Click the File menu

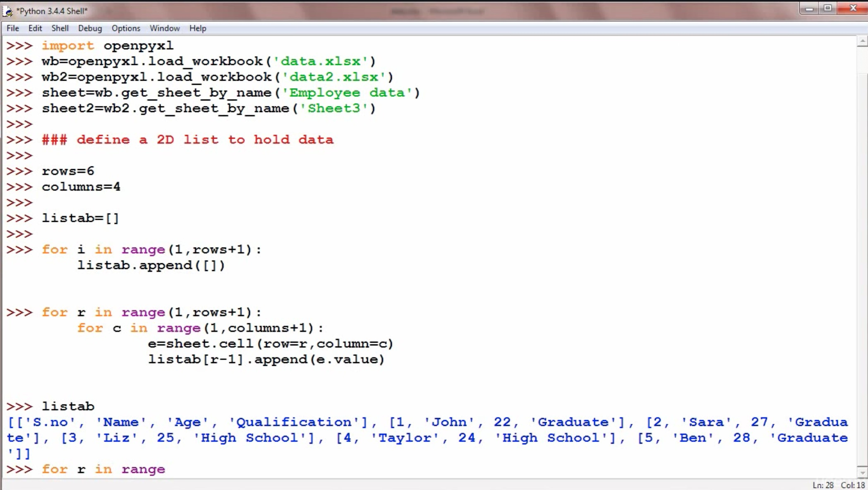point(12,28)
